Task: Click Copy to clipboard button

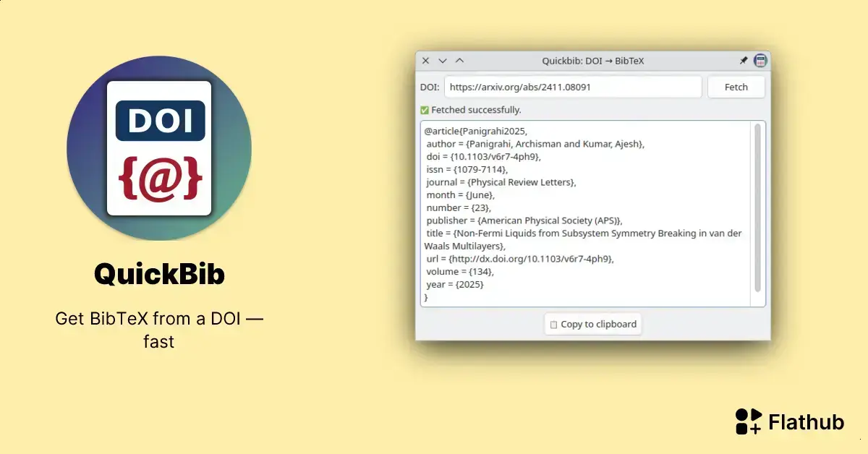Action: pyautogui.click(x=593, y=324)
